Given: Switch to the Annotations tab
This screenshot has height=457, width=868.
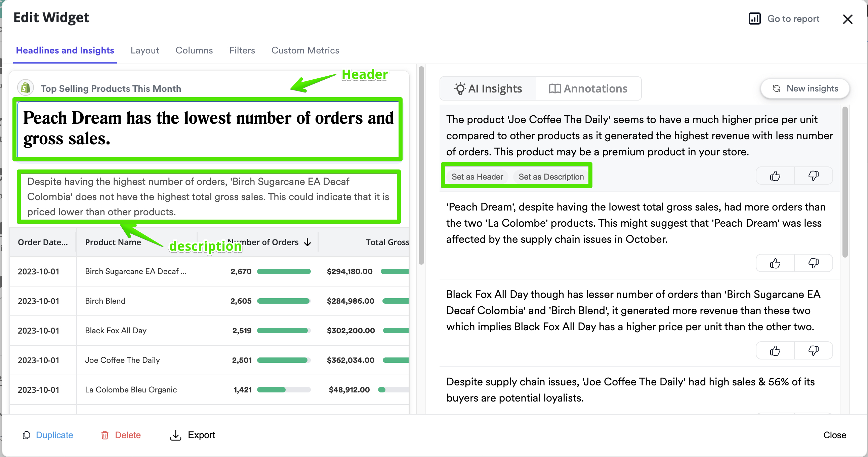Looking at the screenshot, I should [588, 88].
